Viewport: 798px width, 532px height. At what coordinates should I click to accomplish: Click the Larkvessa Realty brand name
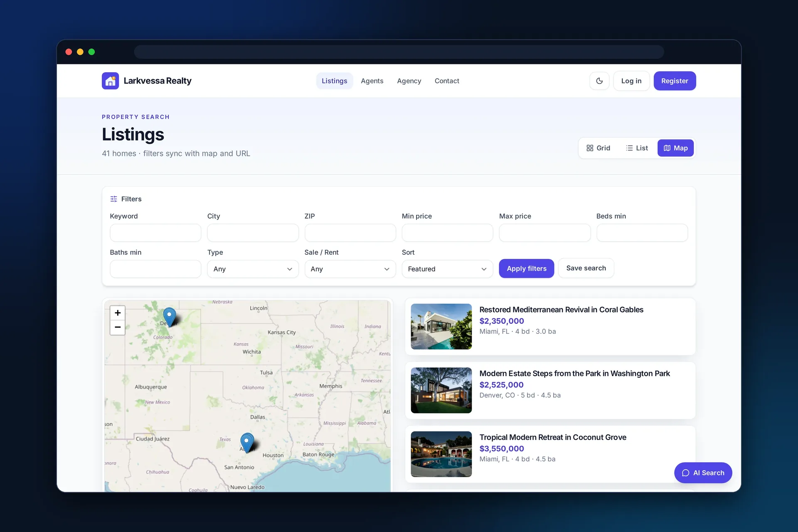pos(158,81)
